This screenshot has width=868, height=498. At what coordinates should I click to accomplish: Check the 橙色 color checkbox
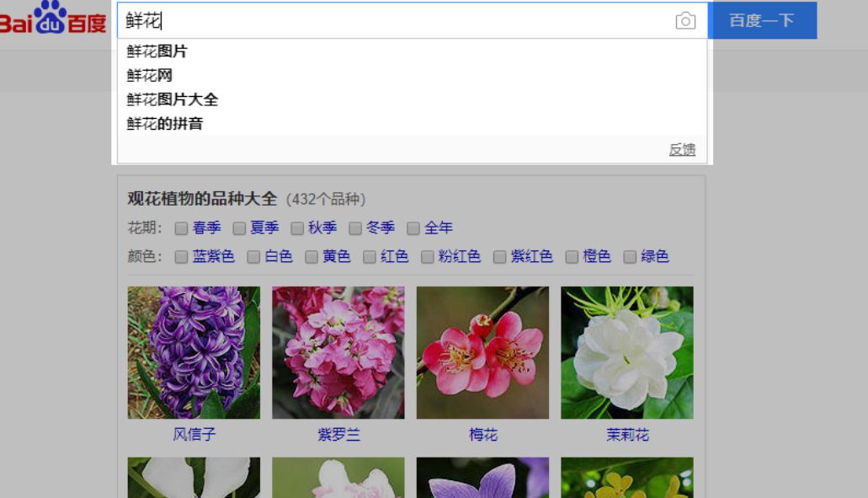(572, 257)
